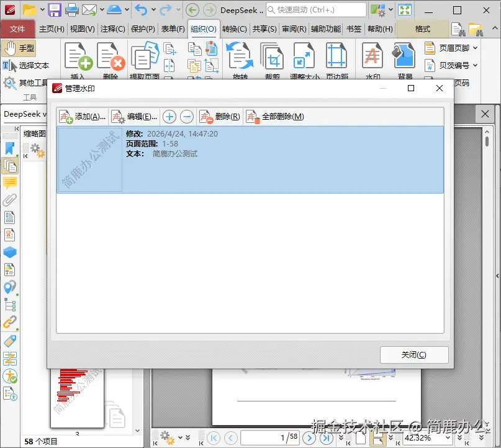The height and width of the screenshot is (448, 501).
Task: Select the 选择文本 text selection tool
Action: tap(26, 65)
